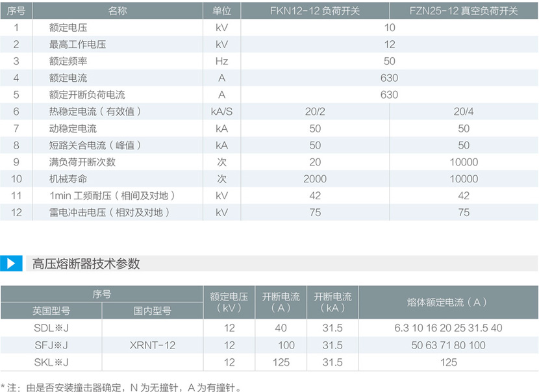Select the XRNT-12 domestic model cell
The image size is (539, 392).
[153, 345]
